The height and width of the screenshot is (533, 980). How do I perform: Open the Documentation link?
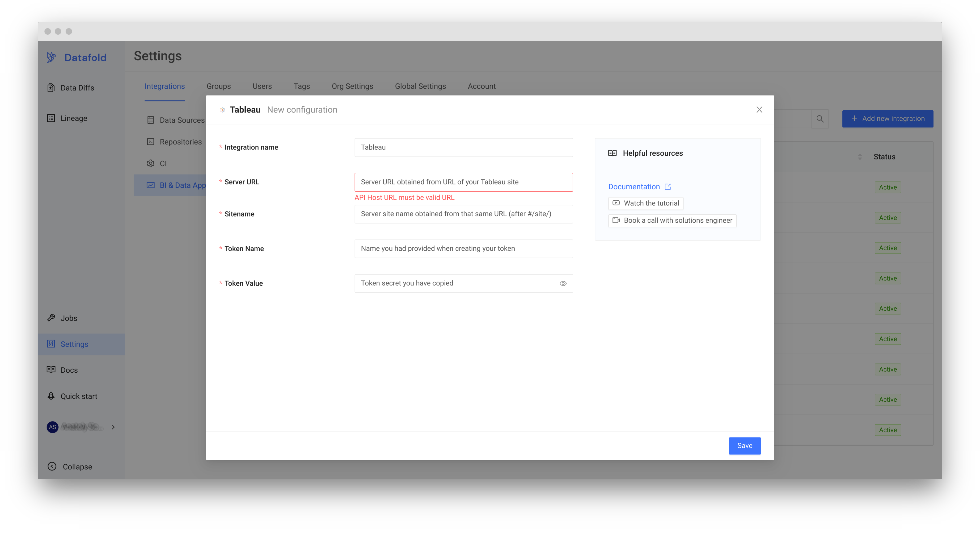[634, 187]
